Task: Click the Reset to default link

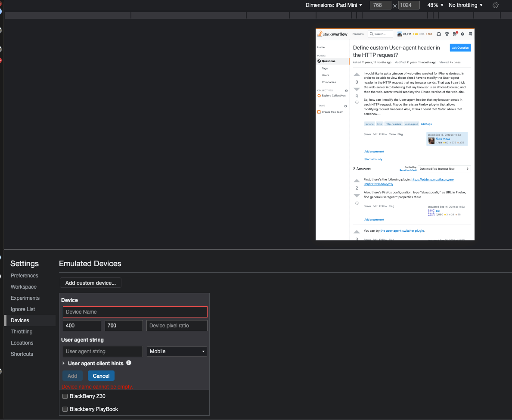Action: tap(408, 170)
